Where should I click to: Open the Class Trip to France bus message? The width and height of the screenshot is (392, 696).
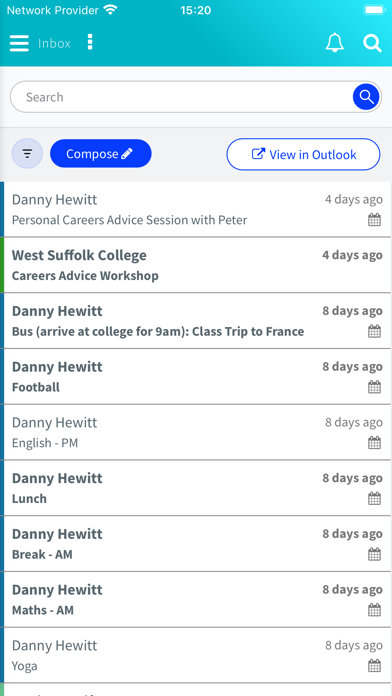coord(196,321)
